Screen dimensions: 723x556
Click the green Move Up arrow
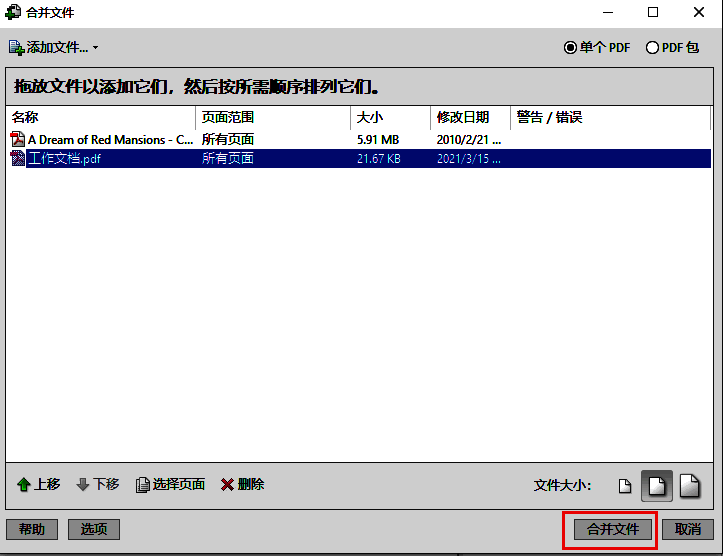pos(23,485)
